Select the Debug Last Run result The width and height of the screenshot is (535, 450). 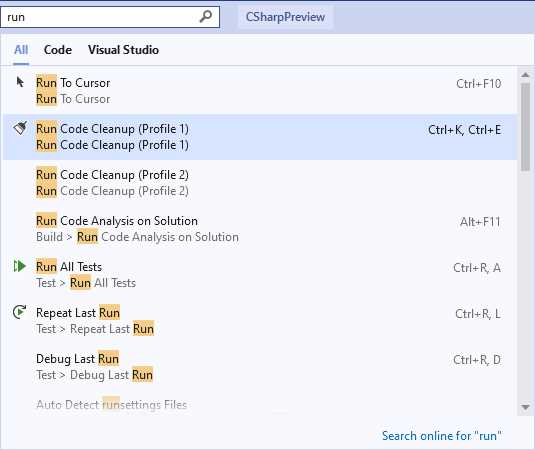[x=260, y=367]
